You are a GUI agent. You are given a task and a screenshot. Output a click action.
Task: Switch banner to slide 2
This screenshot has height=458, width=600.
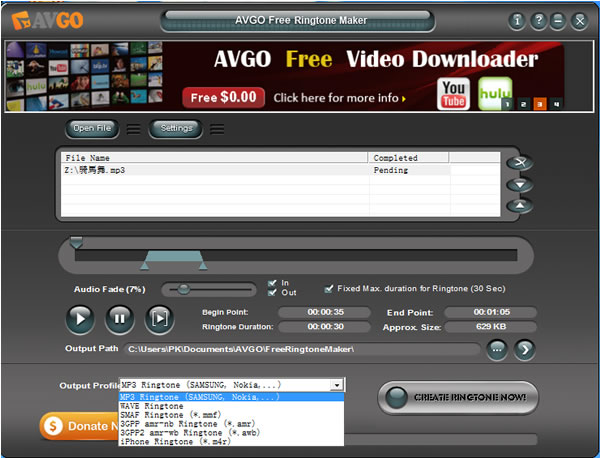tap(524, 104)
